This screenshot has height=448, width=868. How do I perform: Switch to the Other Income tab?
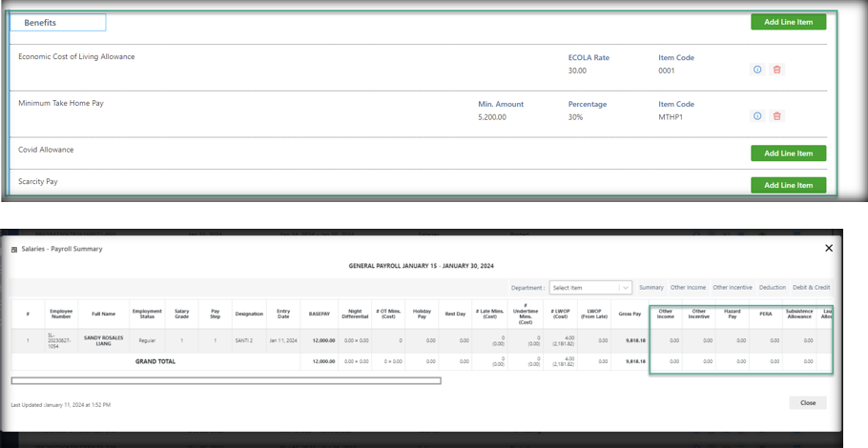(688, 288)
